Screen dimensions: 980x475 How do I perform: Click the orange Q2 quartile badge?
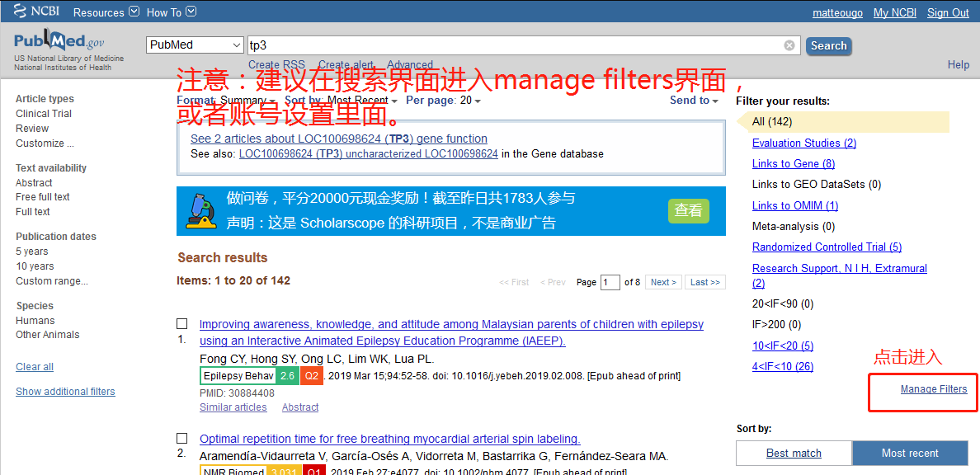[312, 375]
